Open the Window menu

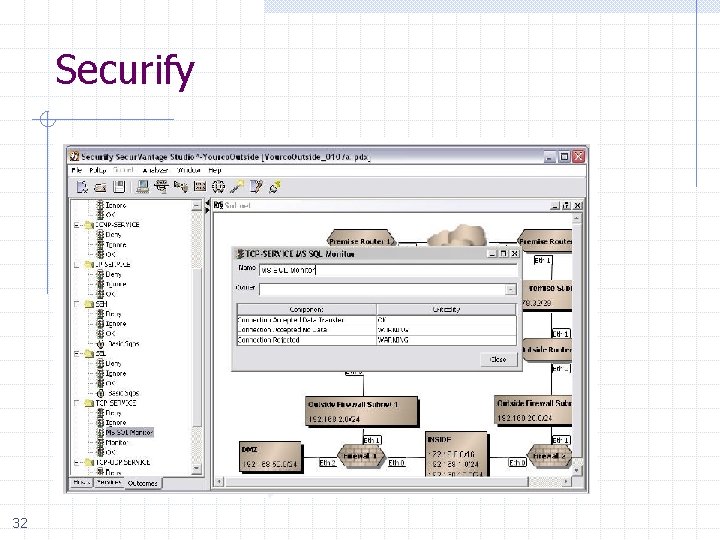189,170
